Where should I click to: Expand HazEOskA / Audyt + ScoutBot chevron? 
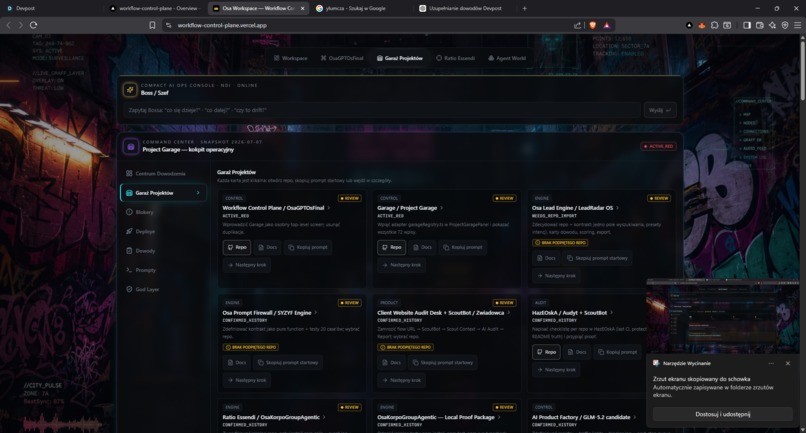[x=612, y=312]
